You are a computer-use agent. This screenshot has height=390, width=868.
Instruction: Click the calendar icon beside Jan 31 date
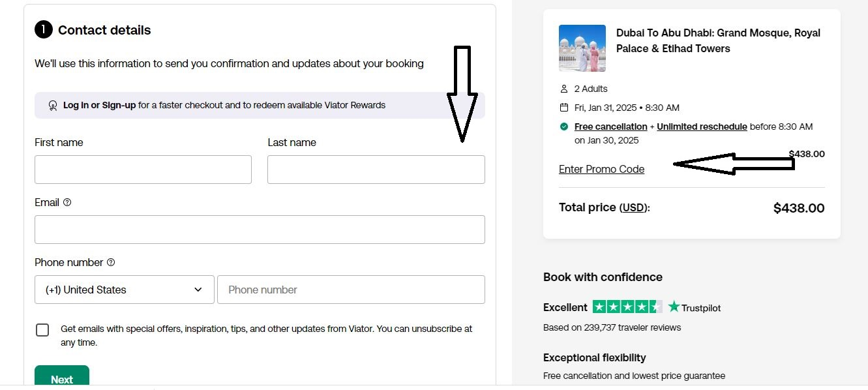(564, 108)
